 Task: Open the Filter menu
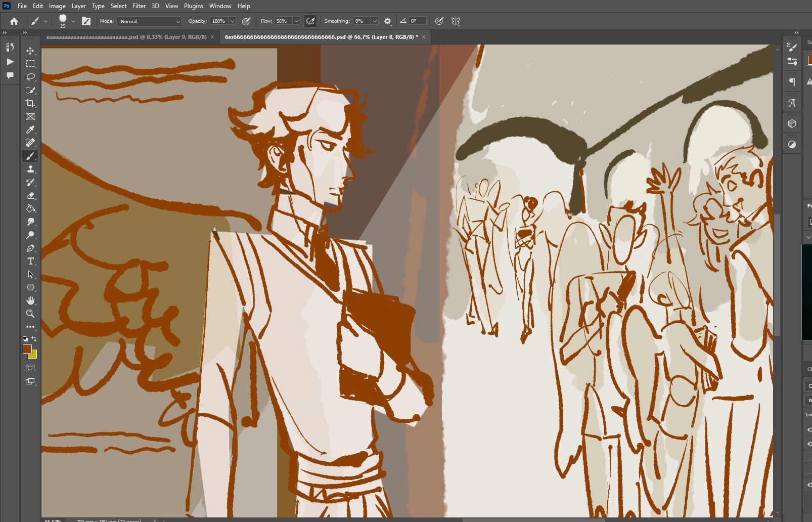(139, 6)
